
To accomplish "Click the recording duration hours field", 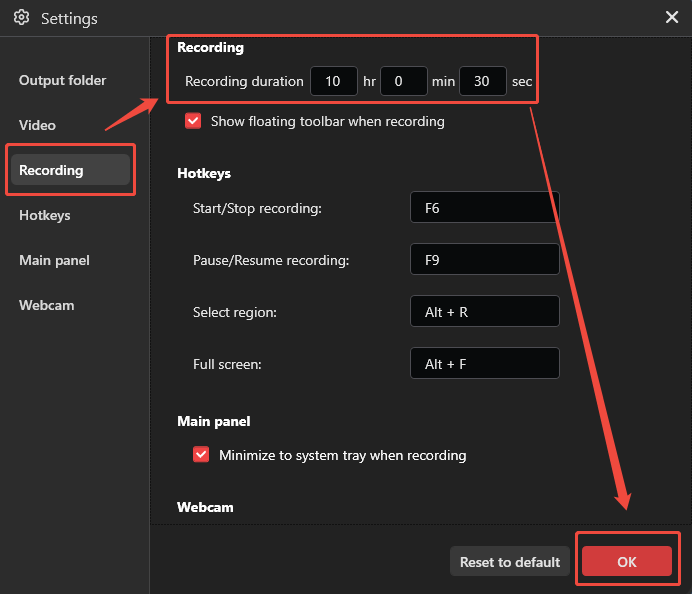I will pos(334,81).
